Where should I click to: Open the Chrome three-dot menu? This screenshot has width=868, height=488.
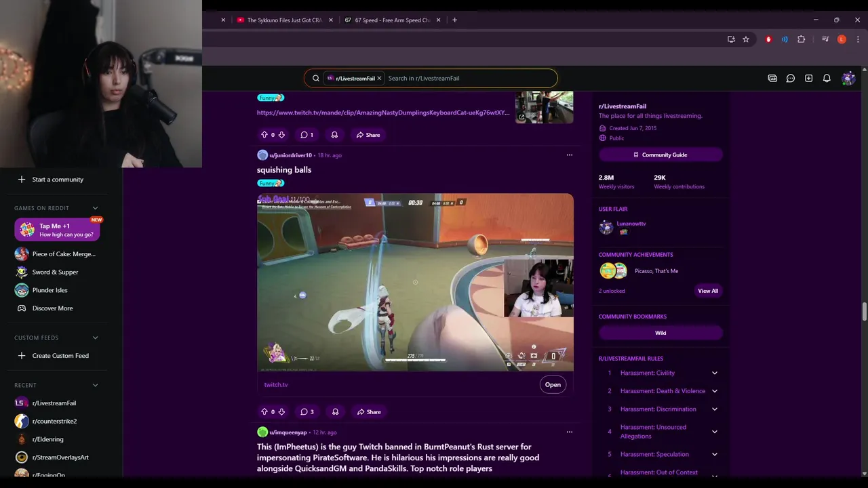tap(858, 39)
